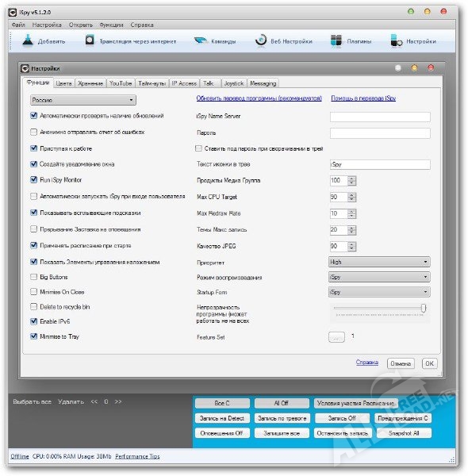Open Трансляция через интернет toolbar icon

(90, 40)
